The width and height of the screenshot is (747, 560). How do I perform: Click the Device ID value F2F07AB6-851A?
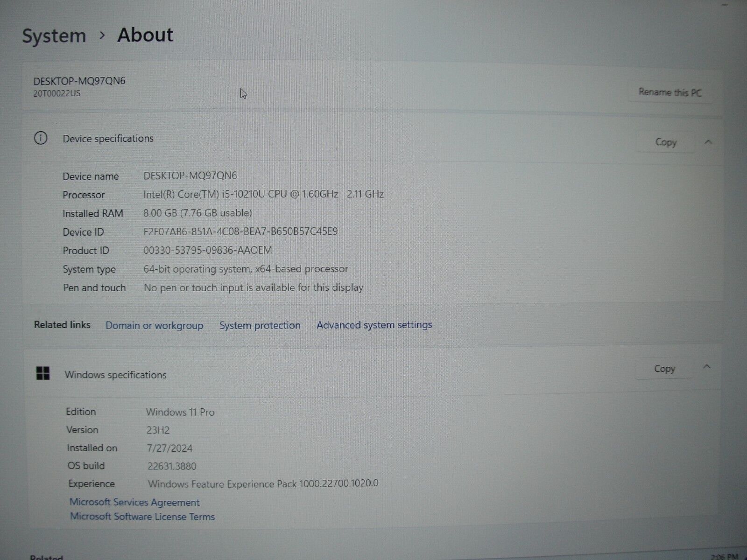(240, 231)
